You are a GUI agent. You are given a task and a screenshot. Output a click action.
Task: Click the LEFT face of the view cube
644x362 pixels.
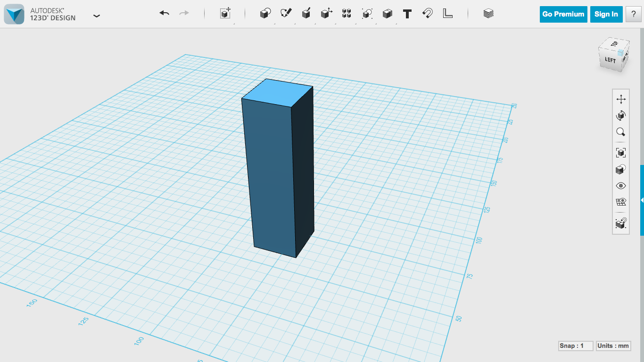[x=610, y=60]
